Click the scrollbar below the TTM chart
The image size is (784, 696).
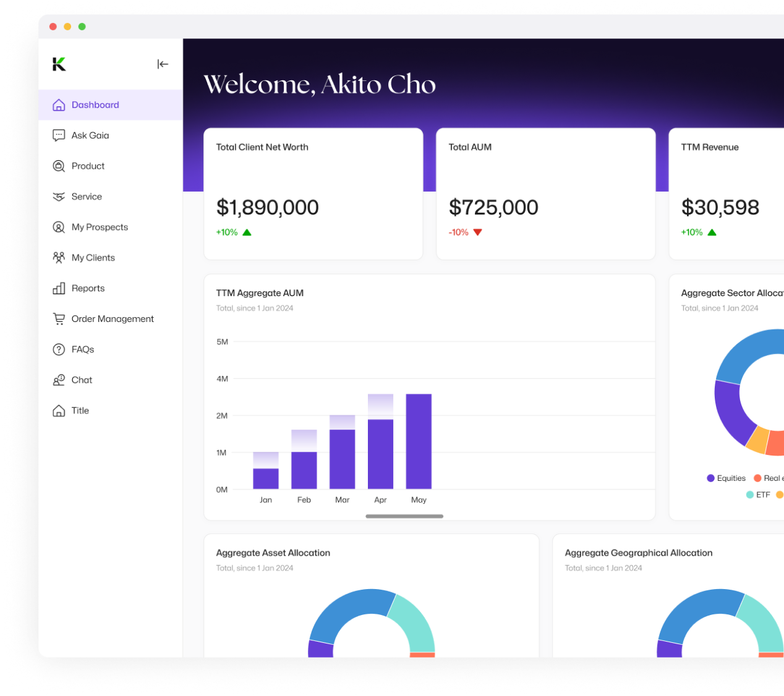(x=404, y=516)
